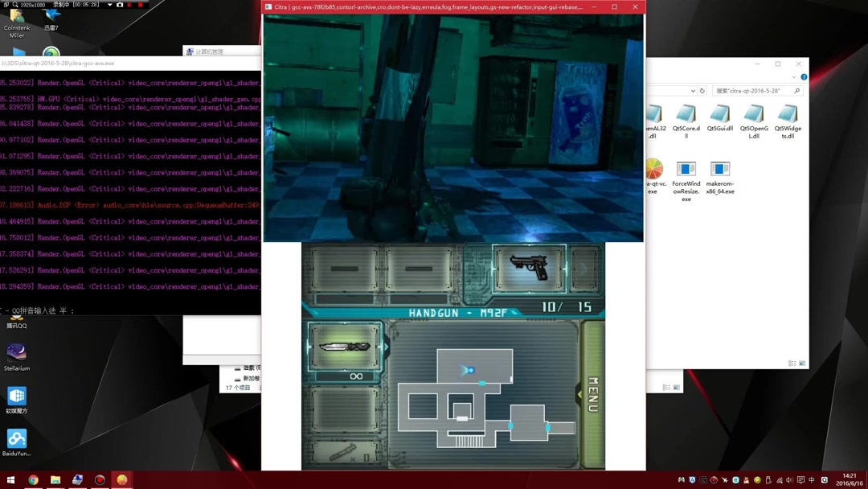
Task: Click the refresh button in Explorer address bar
Action: pyautogui.click(x=702, y=91)
